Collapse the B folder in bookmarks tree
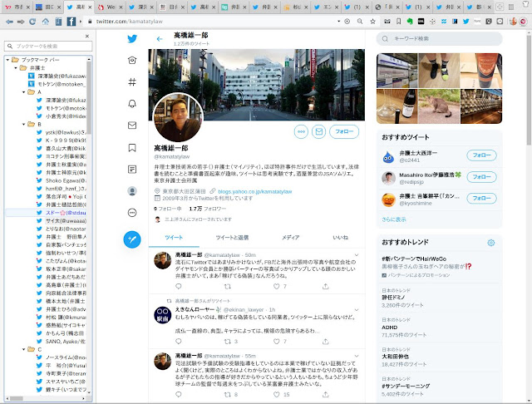 (x=24, y=125)
